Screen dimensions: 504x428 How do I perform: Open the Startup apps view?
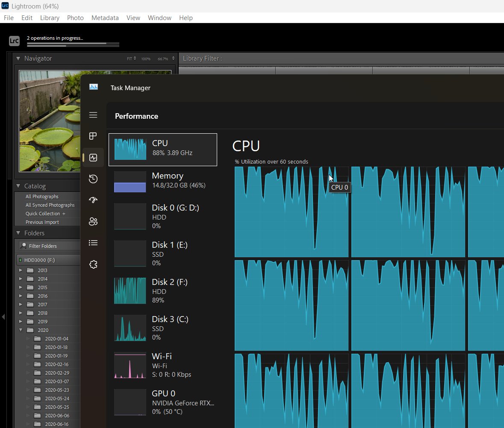93,200
